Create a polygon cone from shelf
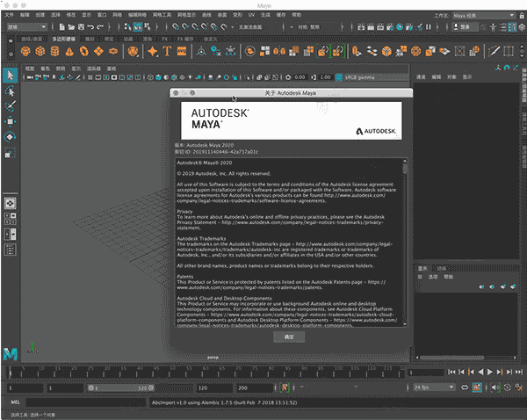The image size is (527, 420). pyautogui.click(x=69, y=51)
